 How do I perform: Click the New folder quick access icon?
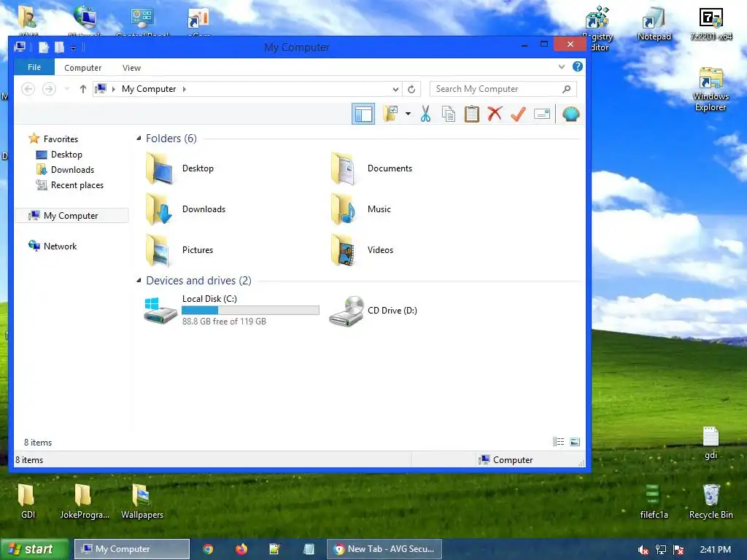point(59,47)
